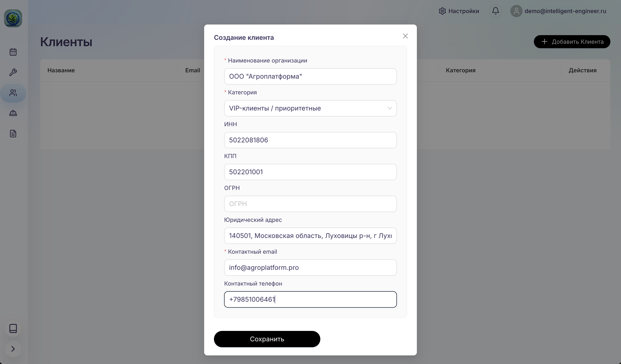Screen dimensions: 621x364
Task: Click the ИНН input field
Action: point(310,140)
